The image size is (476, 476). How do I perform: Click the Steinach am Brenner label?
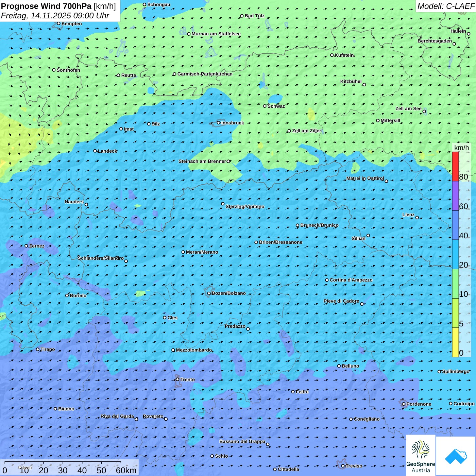point(202,161)
